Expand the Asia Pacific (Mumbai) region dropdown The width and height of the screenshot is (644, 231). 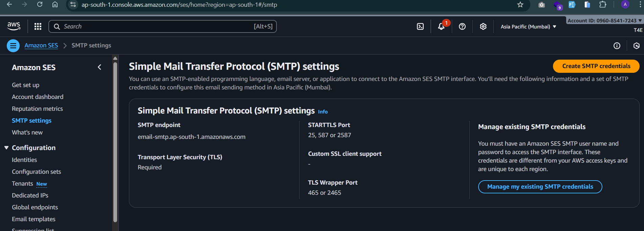click(528, 26)
